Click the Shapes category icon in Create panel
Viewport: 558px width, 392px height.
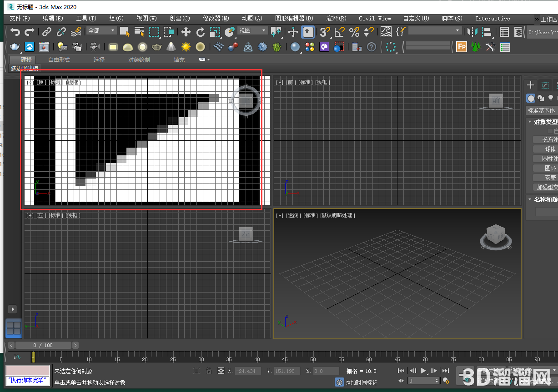point(541,98)
